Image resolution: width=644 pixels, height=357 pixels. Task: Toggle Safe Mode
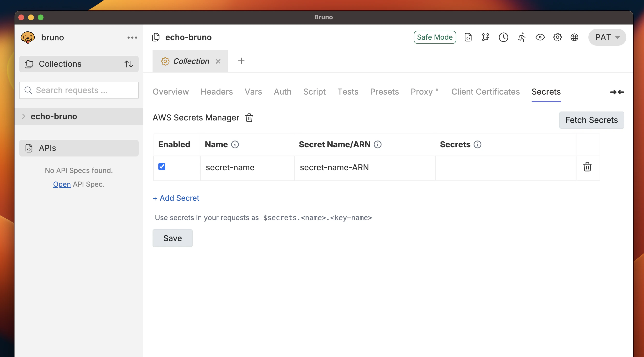click(x=435, y=37)
